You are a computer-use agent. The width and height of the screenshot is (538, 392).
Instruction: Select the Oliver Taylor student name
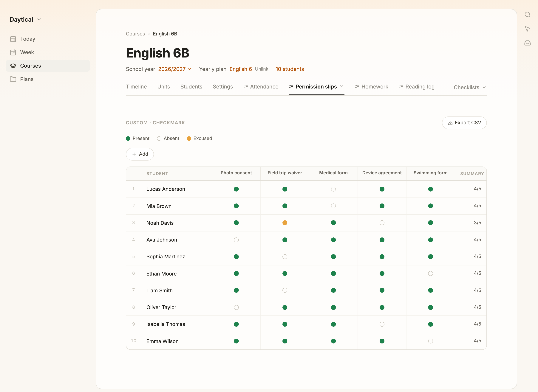click(x=161, y=307)
